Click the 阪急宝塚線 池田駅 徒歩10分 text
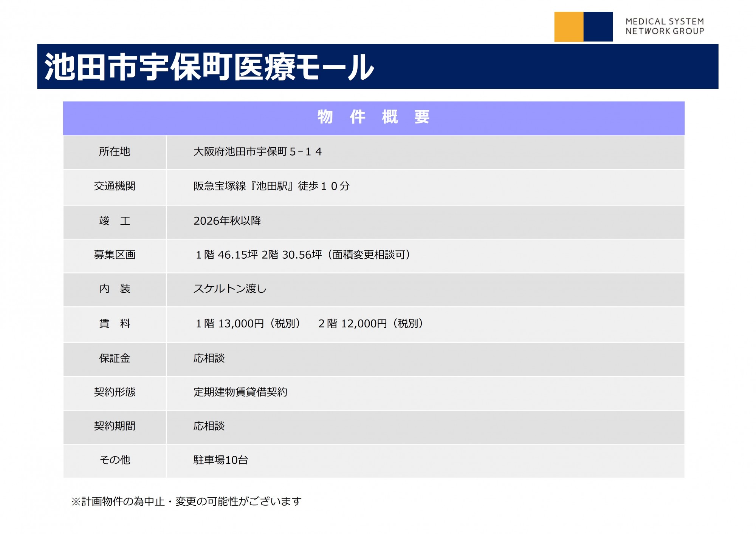This screenshot has height=534, width=756. tap(271, 186)
